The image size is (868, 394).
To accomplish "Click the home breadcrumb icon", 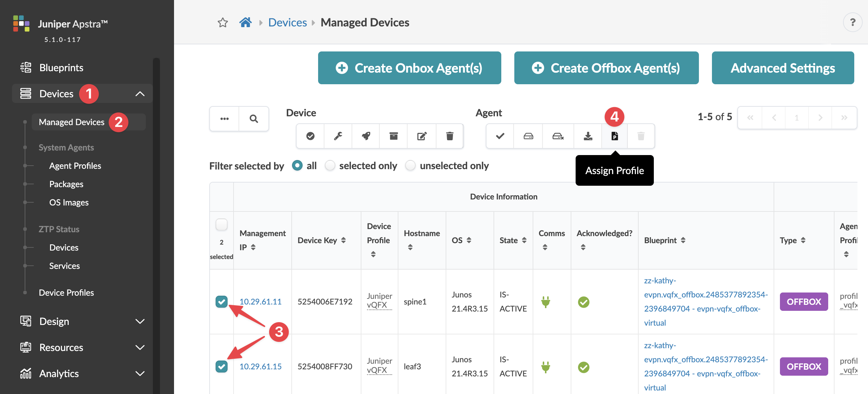I will click(x=245, y=23).
